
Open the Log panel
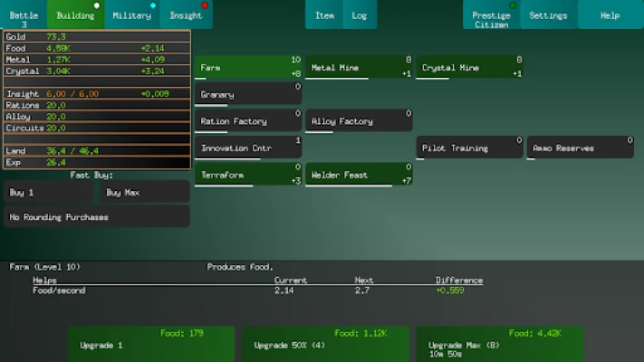(x=360, y=15)
